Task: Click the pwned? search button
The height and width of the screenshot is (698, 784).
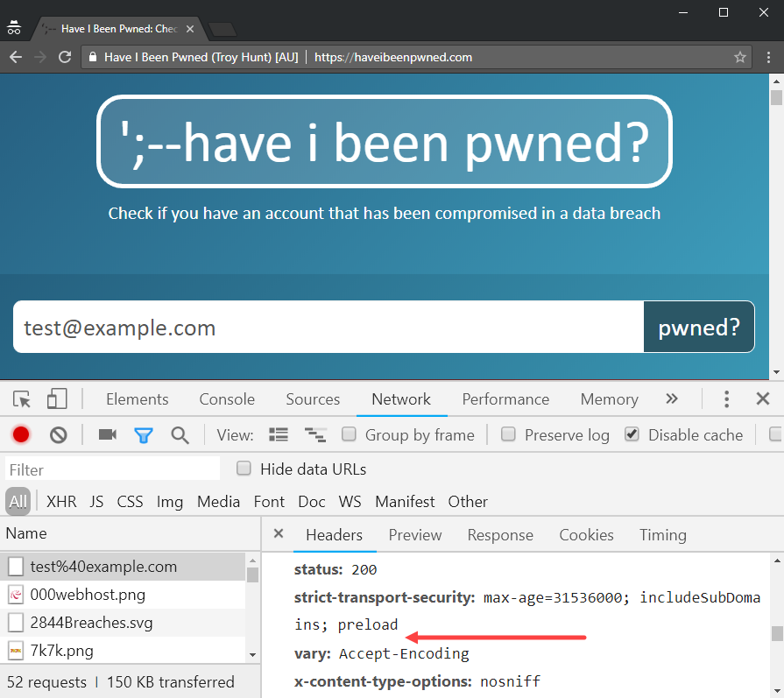Action: 699,327
